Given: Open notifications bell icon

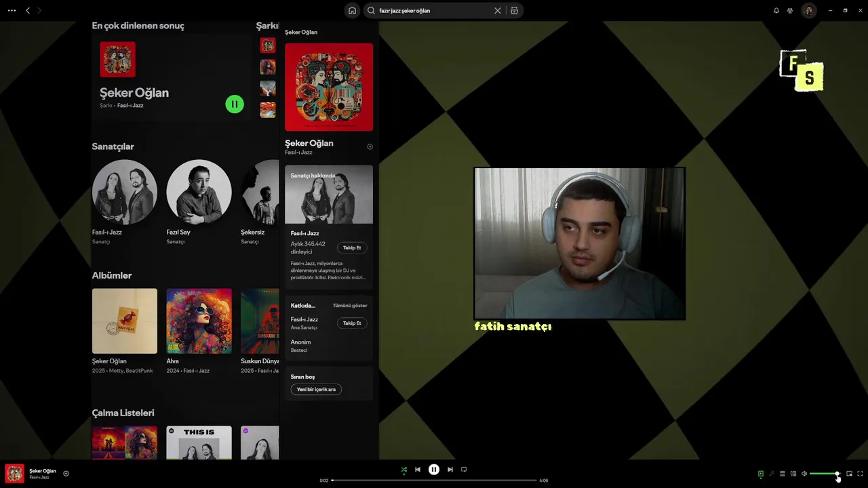Looking at the screenshot, I should (x=776, y=11).
